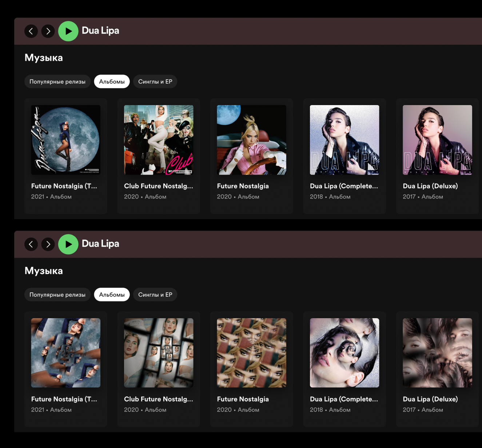
Task: Click '2018 • Альбом' text in lower panel
Action: 330,410
